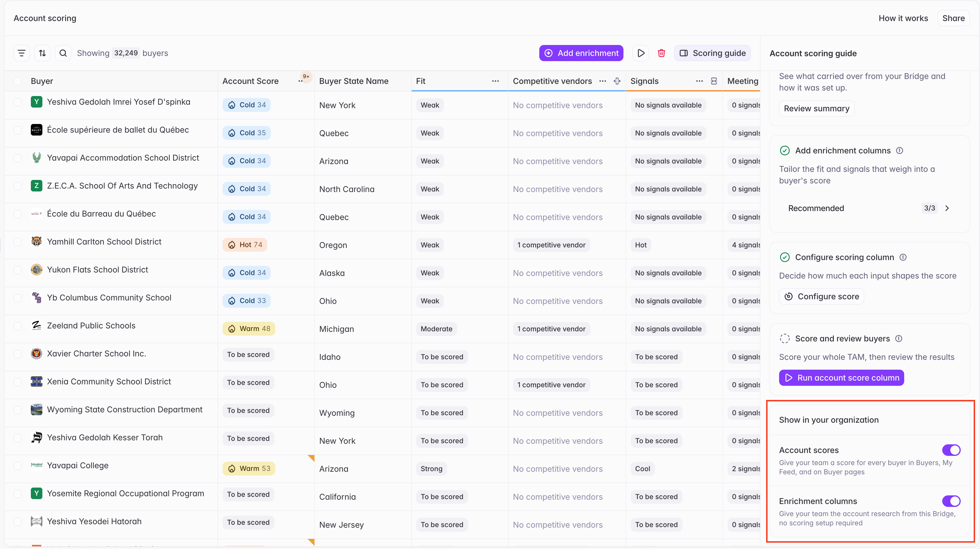Open the Yeshiva Gedolah Kesser Torah buyer

click(105, 437)
